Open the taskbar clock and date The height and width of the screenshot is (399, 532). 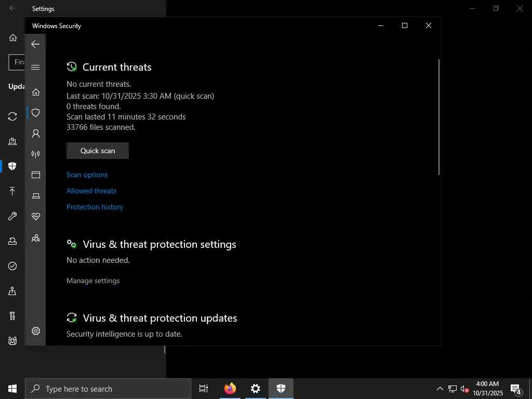(x=488, y=389)
